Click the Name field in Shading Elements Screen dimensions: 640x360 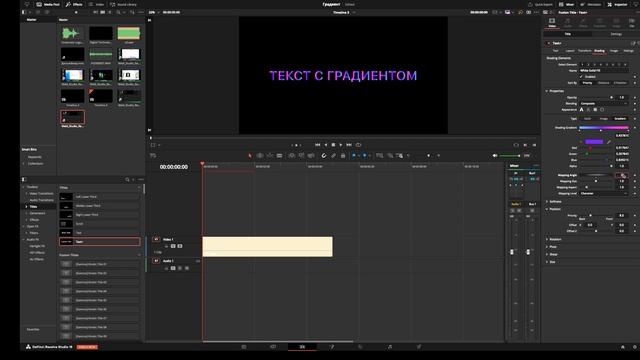604,71
